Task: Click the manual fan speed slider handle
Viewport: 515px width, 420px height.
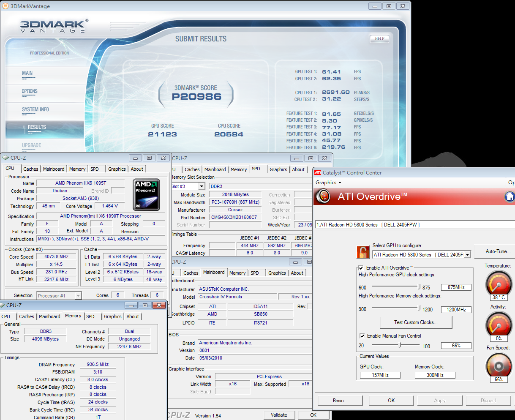Action: (400, 345)
